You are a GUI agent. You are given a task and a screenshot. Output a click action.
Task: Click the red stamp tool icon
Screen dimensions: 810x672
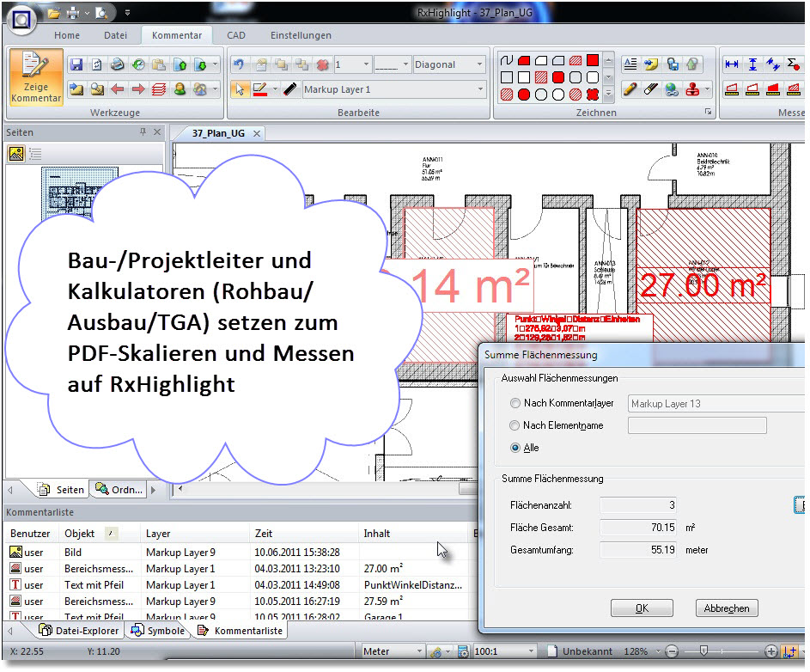pos(692,89)
